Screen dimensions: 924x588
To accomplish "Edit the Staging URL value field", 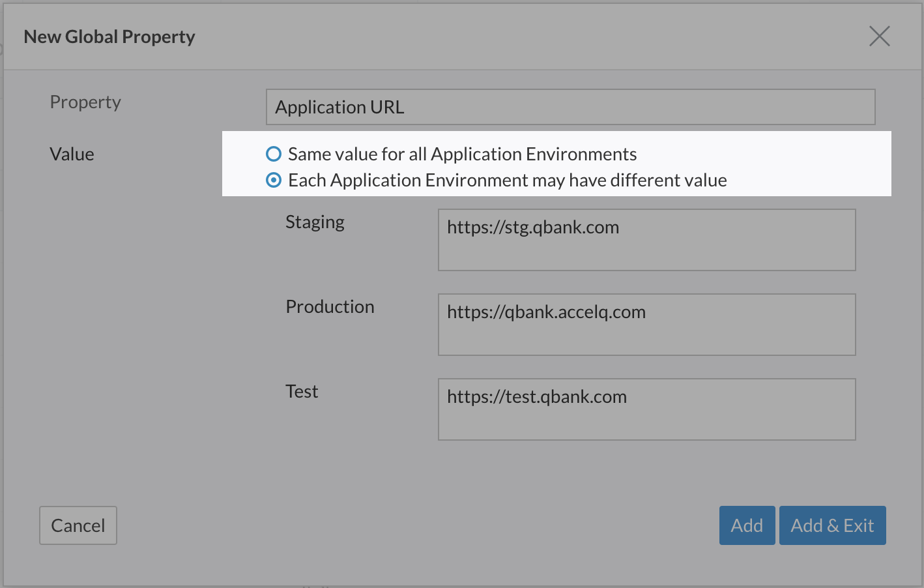I will point(646,240).
